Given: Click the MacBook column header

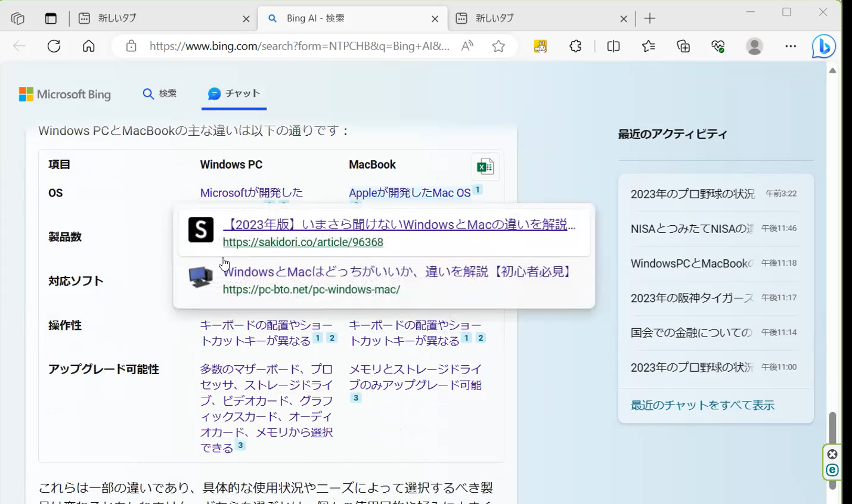Looking at the screenshot, I should coord(372,164).
